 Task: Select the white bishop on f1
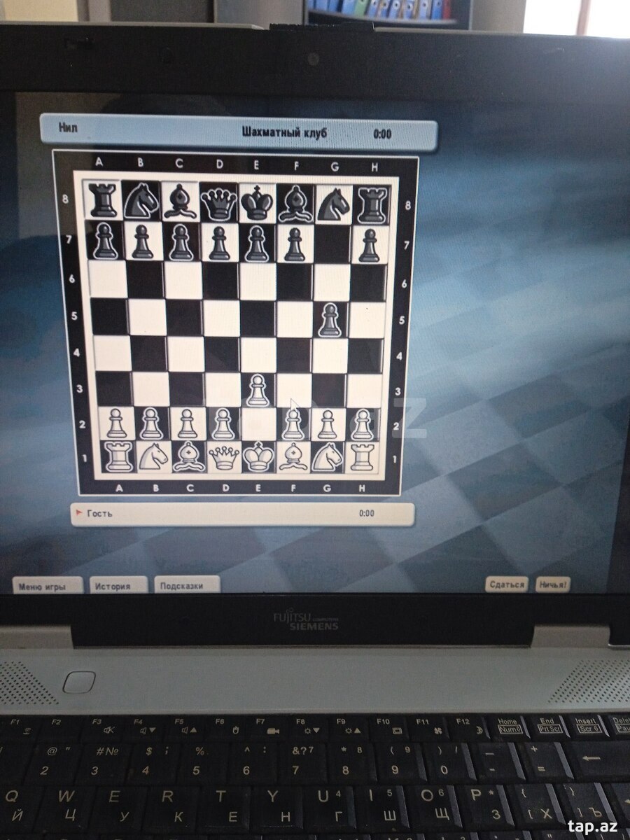click(293, 456)
